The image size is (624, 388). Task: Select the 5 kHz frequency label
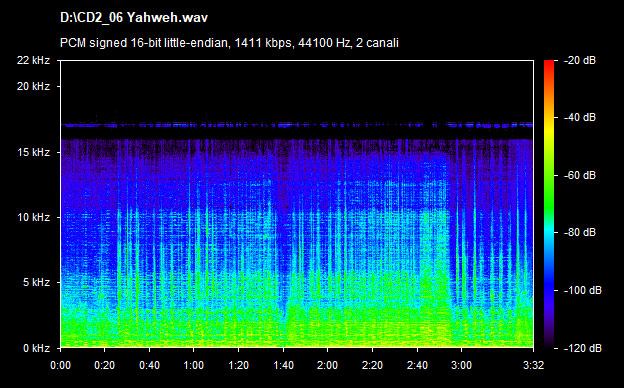36,283
